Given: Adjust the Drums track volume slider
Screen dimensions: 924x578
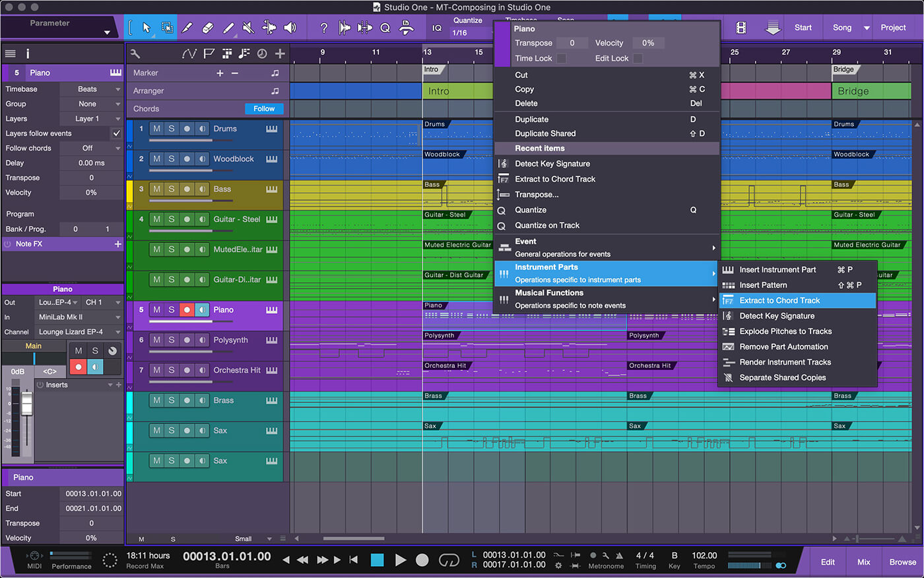Looking at the screenshot, I should coord(191,140).
